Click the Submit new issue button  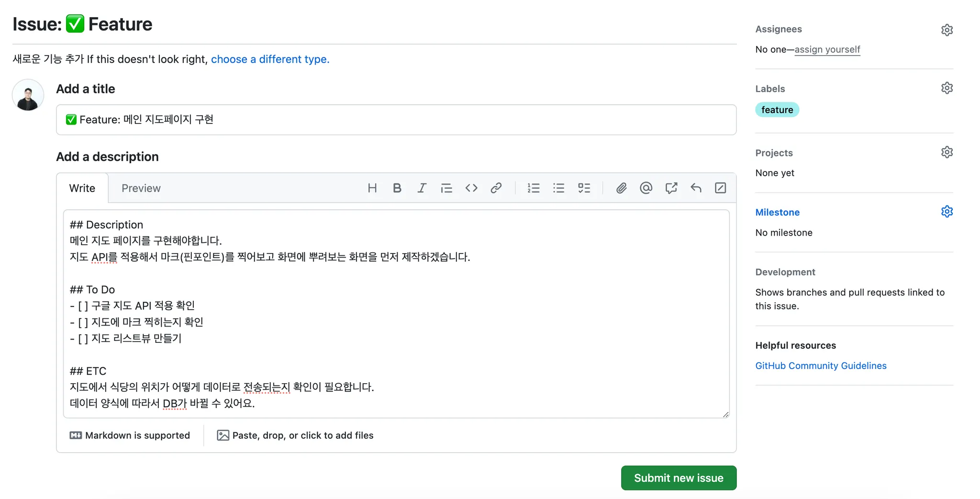click(679, 478)
